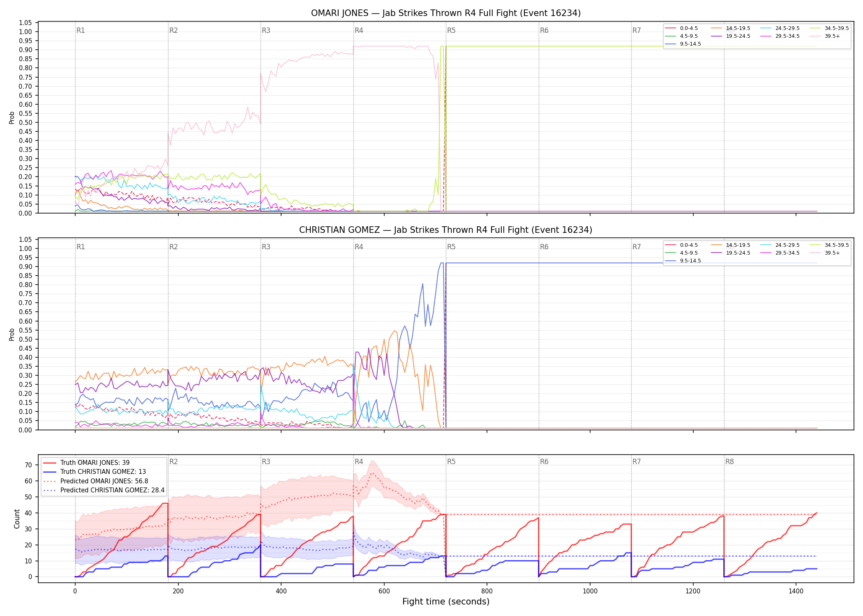Click the R7 round marker in Christian Gomez chart
The image size is (863, 616).
pos(637,247)
